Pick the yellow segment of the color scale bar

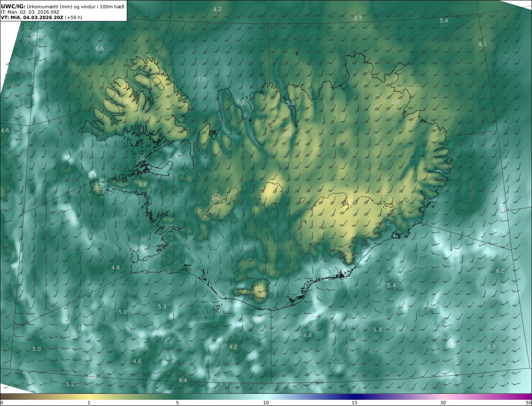89,396
